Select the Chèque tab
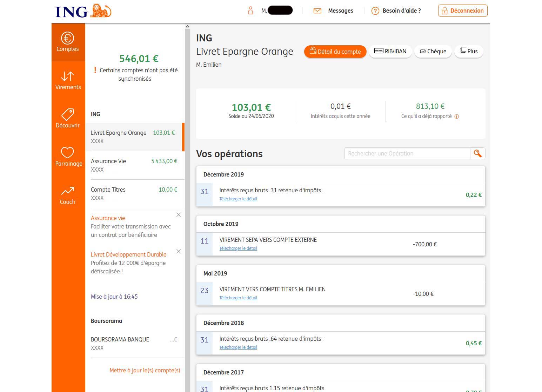 (433, 51)
